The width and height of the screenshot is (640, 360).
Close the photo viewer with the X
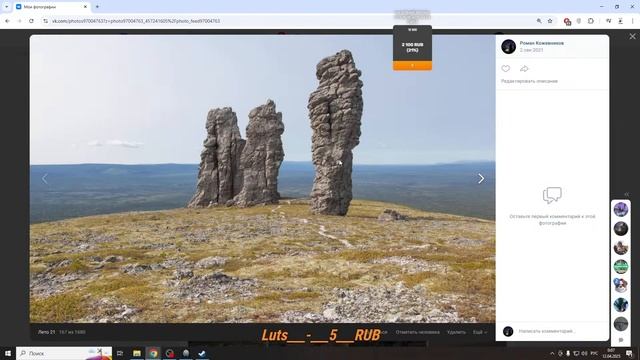632,36
